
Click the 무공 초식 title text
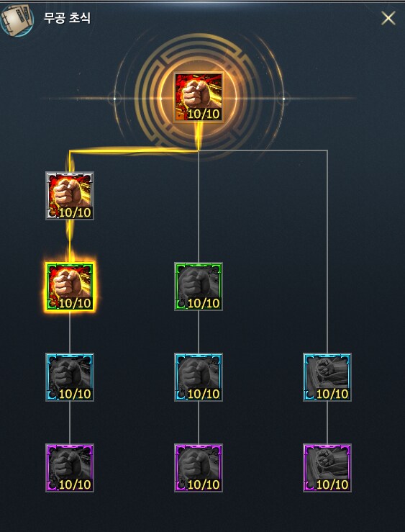click(x=67, y=18)
